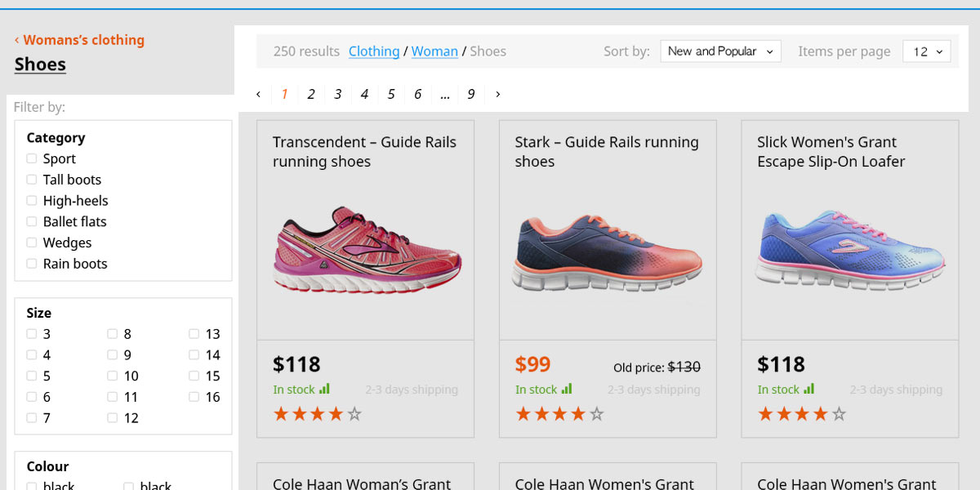Enable size 16 filter
Screen dimensions: 980x490
tap(194, 397)
